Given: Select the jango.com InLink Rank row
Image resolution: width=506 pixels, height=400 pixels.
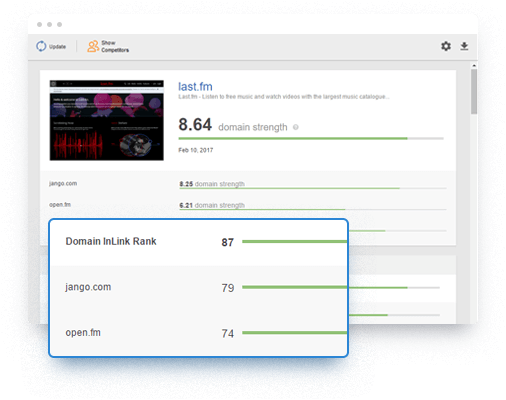Looking at the screenshot, I should (x=198, y=287).
